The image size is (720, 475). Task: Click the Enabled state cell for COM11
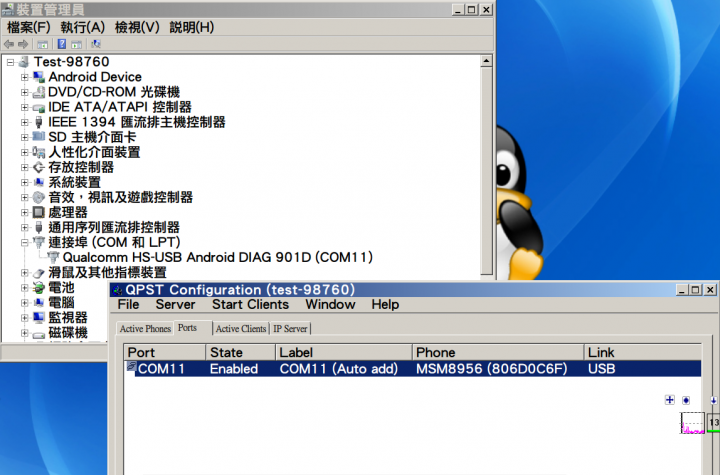(x=234, y=369)
